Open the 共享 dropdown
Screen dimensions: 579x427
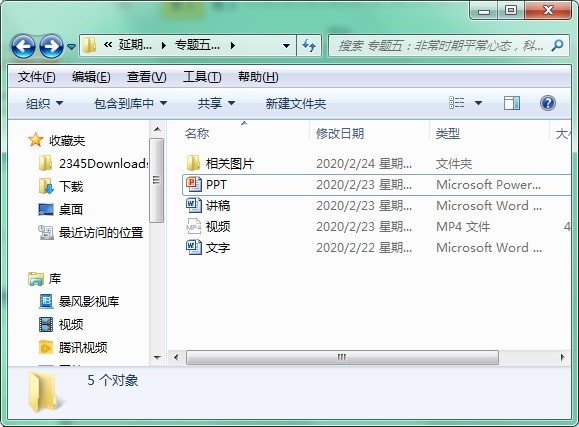(216, 104)
